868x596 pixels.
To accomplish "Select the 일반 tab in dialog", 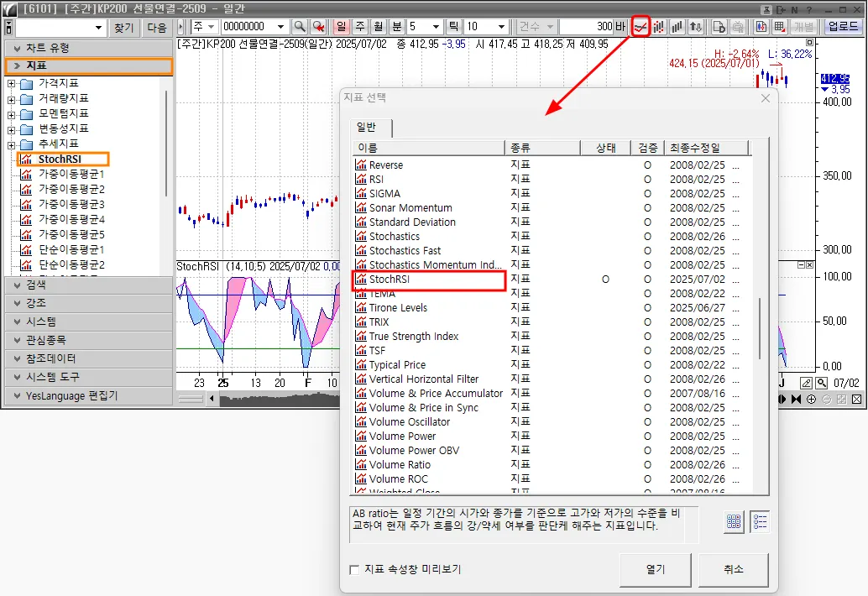I will [370, 128].
